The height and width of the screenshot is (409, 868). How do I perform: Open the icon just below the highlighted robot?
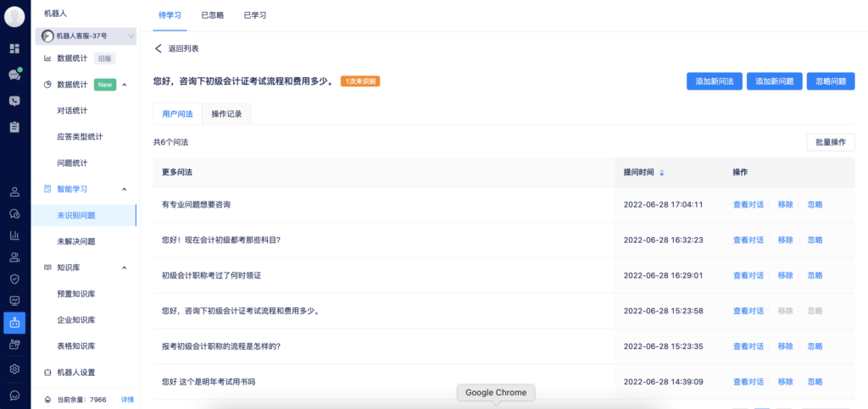click(15, 345)
